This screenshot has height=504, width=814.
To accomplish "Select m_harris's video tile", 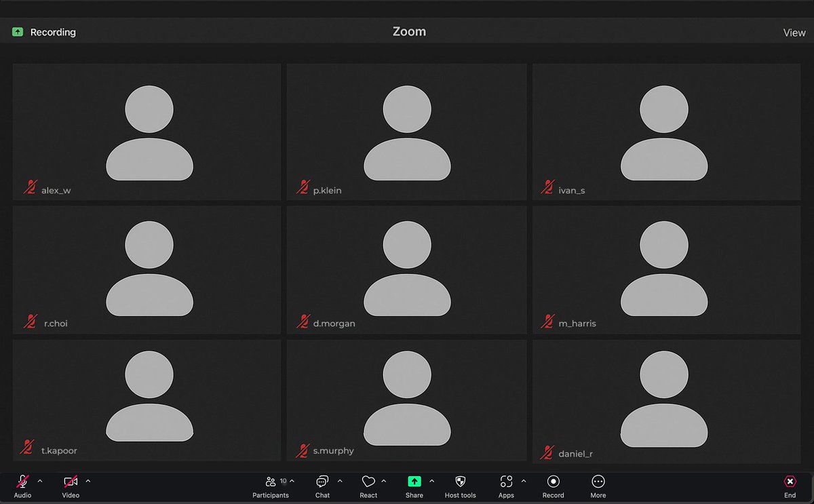I will tap(666, 270).
